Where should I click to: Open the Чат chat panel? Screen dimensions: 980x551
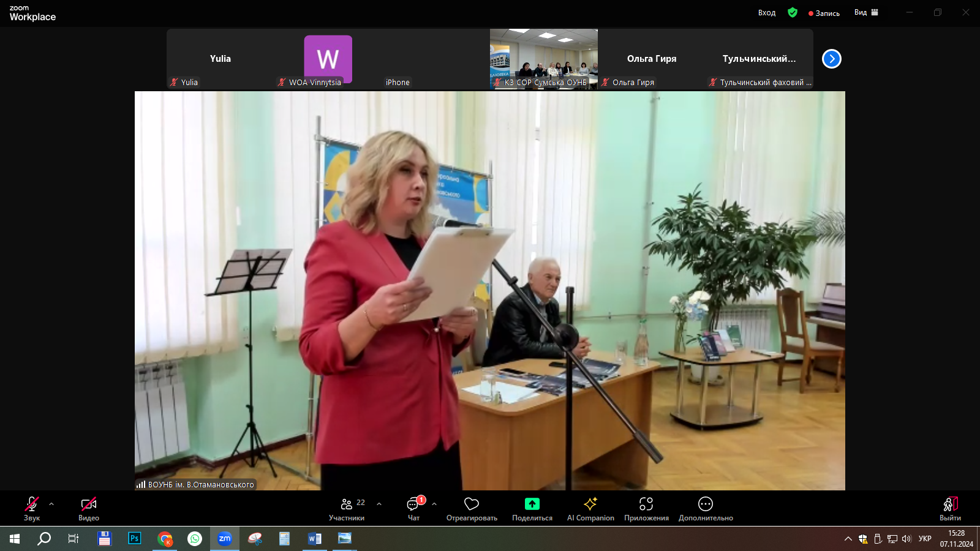tap(414, 508)
